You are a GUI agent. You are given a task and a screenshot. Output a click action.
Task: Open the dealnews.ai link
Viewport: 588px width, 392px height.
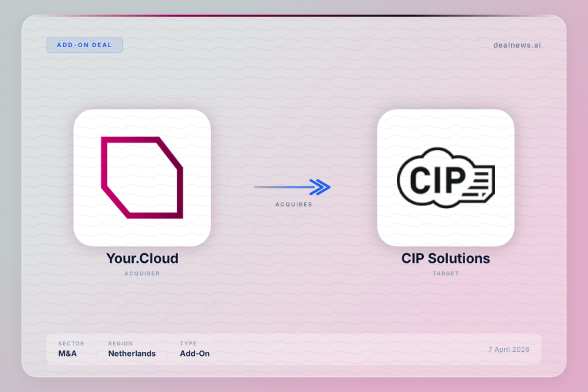[x=517, y=45]
